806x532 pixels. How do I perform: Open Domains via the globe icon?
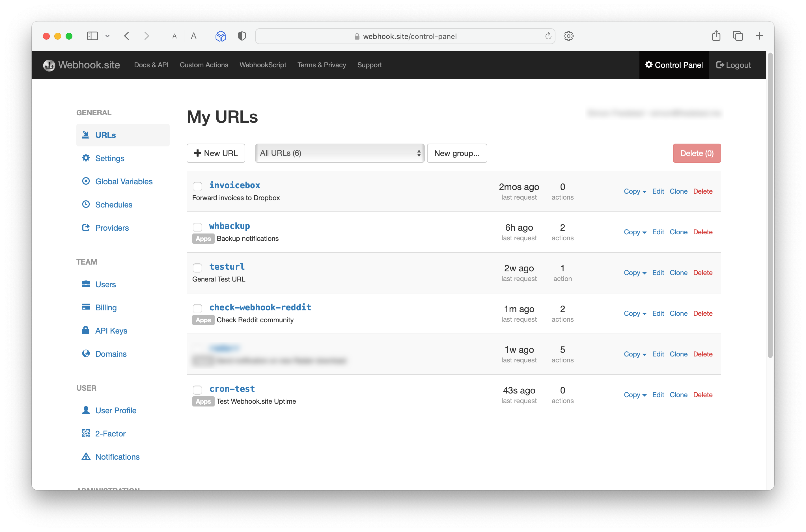click(x=86, y=354)
